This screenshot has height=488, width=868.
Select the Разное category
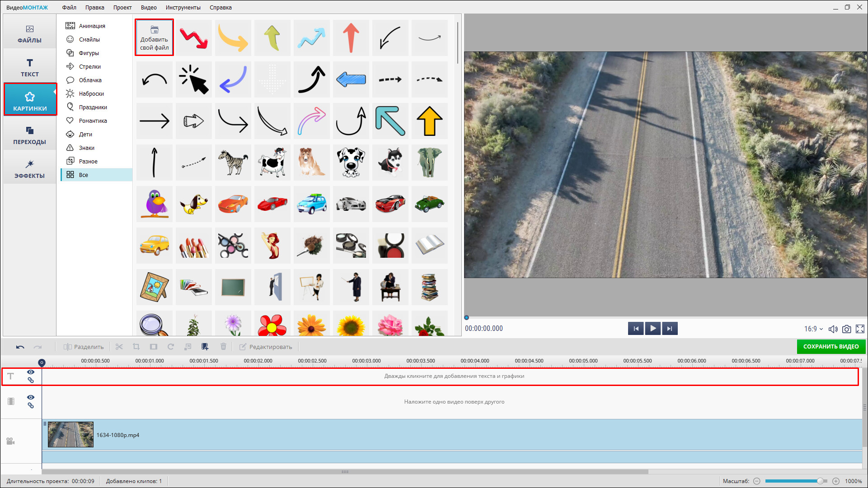pos(96,161)
